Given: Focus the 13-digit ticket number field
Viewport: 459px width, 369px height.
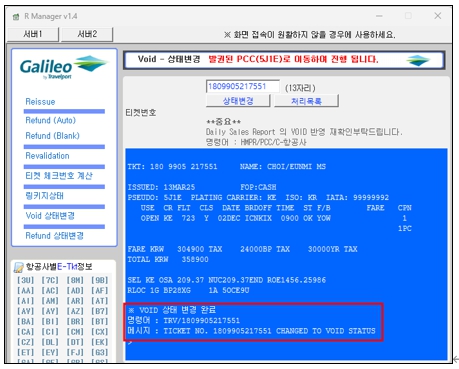Looking at the screenshot, I should point(242,86).
